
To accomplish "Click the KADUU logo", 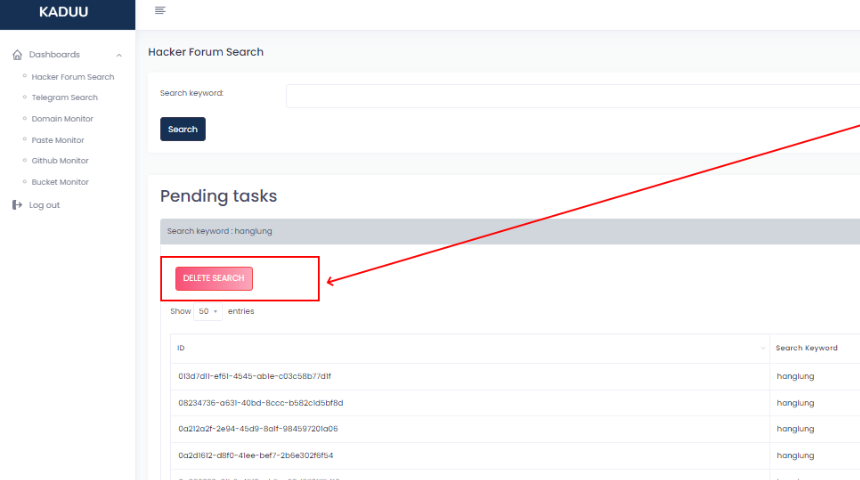I will click(64, 12).
